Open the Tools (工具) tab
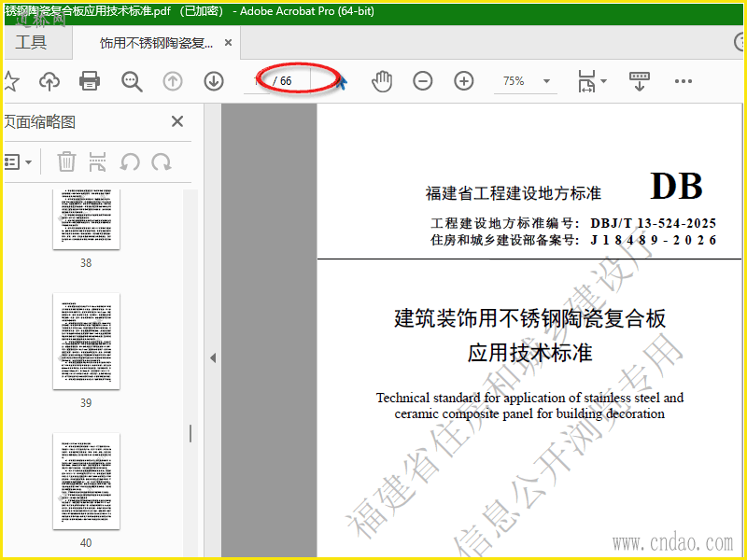 click(32, 43)
